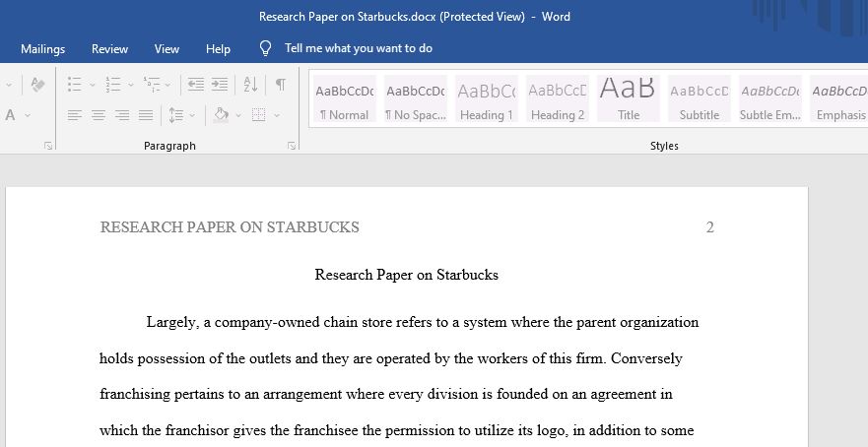The width and height of the screenshot is (868, 447).
Task: Open the Paragraph settings dialog launcher
Action: click(x=292, y=146)
